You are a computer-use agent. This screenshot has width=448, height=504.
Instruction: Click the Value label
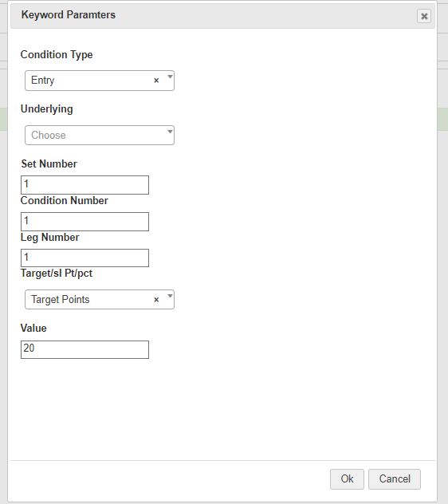(33, 329)
